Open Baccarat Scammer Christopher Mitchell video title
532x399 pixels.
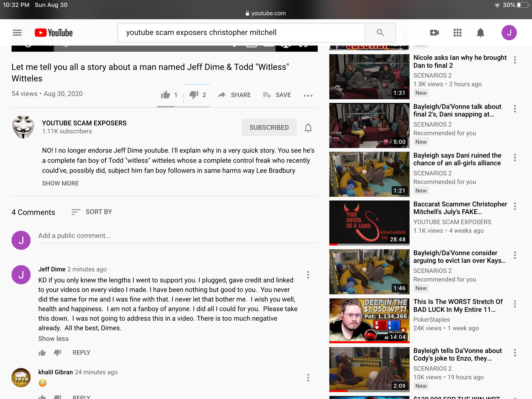(x=460, y=208)
